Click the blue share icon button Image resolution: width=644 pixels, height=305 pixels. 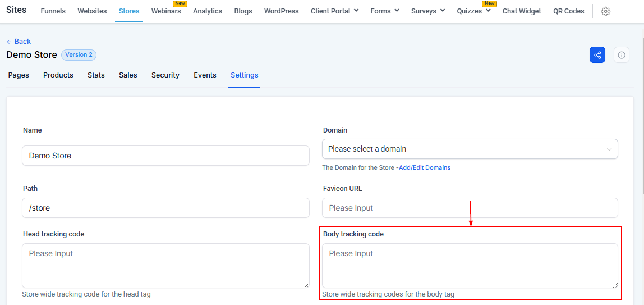tap(597, 55)
